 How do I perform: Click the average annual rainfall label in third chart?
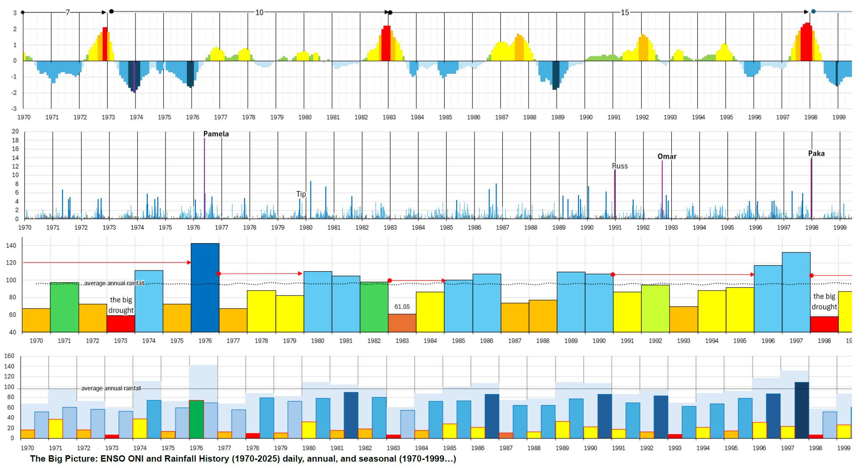114,283
